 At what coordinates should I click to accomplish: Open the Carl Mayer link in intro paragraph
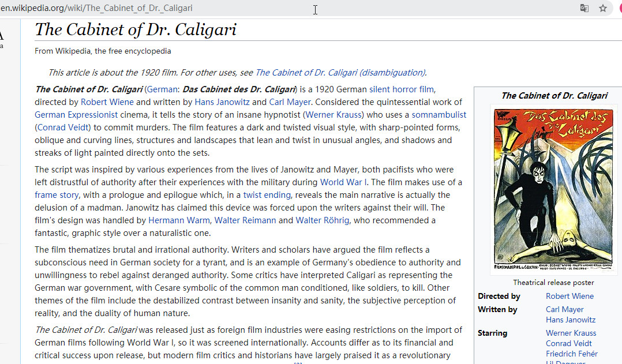(x=290, y=102)
